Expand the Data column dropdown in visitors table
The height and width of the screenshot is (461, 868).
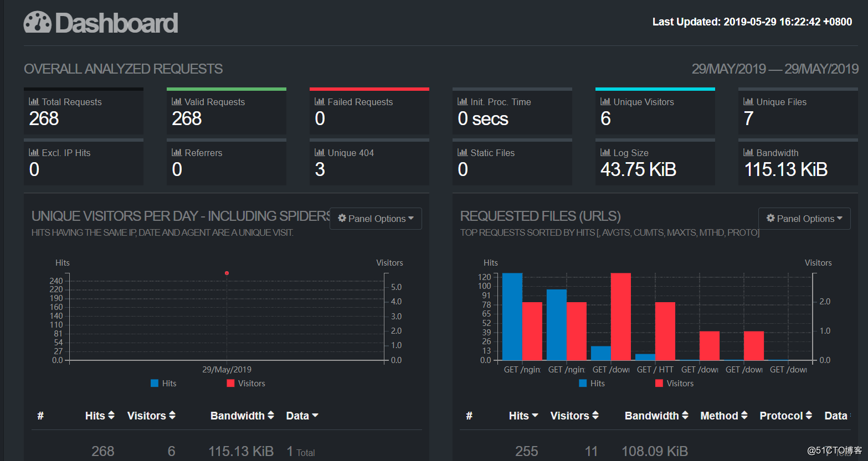pyautogui.click(x=302, y=416)
